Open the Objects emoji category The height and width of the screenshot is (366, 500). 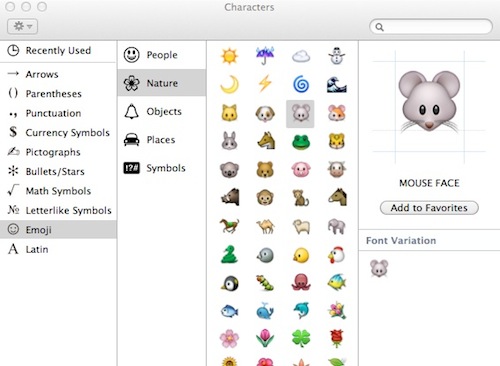[x=162, y=111]
